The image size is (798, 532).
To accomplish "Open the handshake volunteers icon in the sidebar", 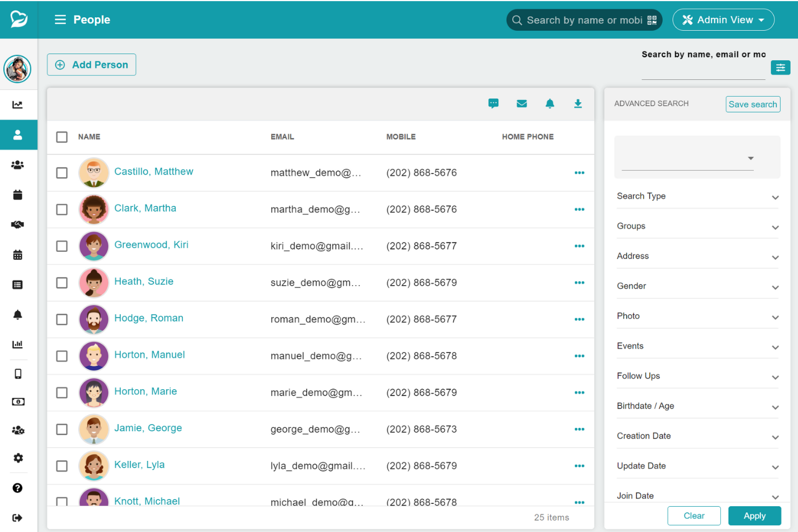I will 18,225.
